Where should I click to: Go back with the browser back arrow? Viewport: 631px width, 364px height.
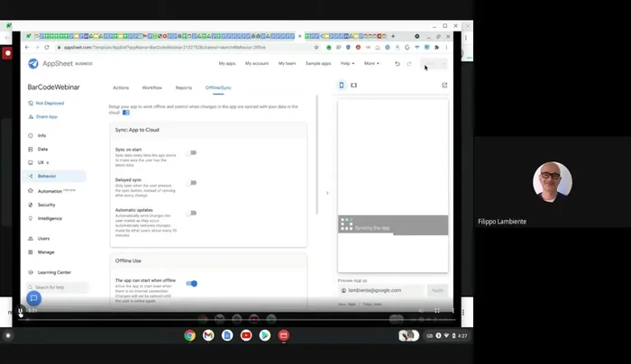pos(27,48)
